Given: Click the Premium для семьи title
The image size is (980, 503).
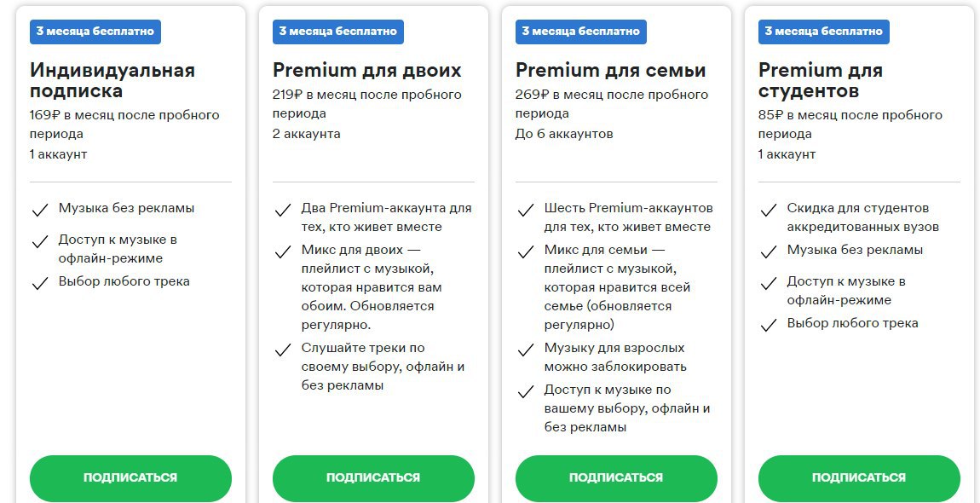Looking at the screenshot, I should [x=611, y=70].
